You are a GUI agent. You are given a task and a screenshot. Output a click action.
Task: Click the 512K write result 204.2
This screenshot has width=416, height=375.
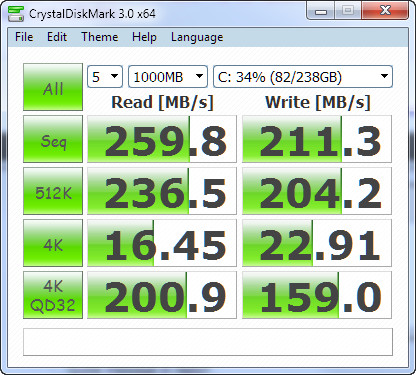[x=317, y=191]
